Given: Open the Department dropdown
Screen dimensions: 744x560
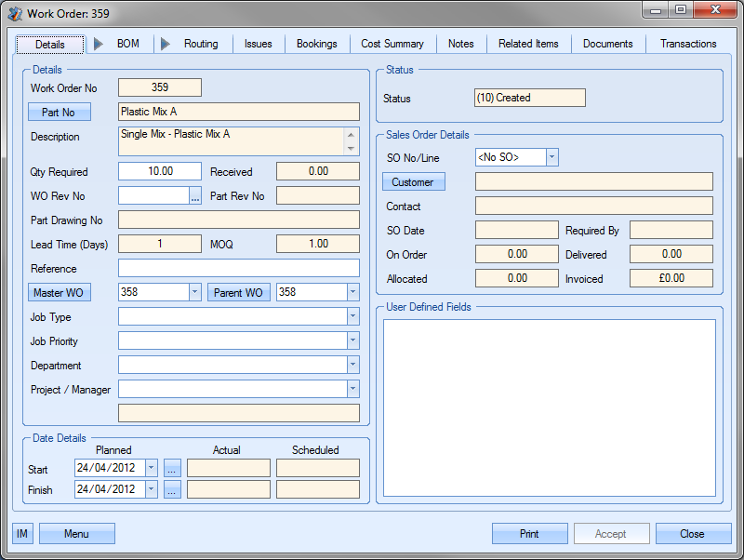Looking at the screenshot, I should tap(352, 366).
